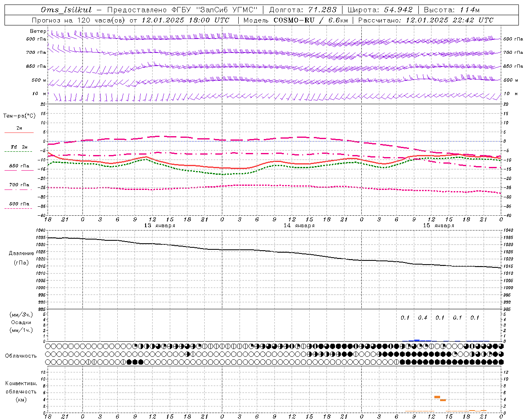Viewport: 525px width, 420px height.
Task: Click the Конвективн. panel label
Action: pos(21,383)
